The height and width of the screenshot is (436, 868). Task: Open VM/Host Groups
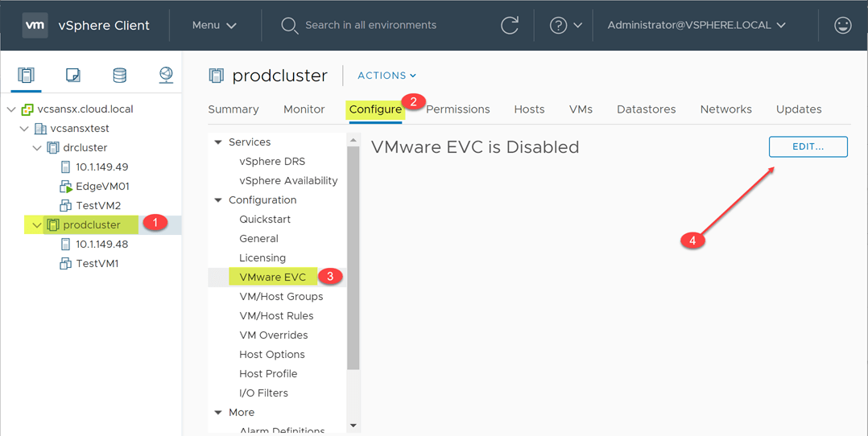[281, 297]
